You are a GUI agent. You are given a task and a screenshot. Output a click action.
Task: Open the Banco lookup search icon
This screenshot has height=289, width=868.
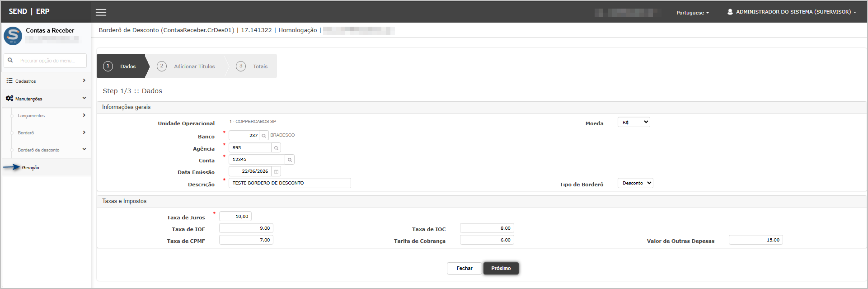click(264, 136)
